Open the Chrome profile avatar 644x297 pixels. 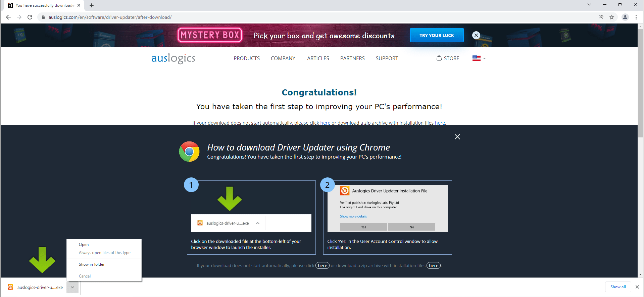pyautogui.click(x=625, y=17)
